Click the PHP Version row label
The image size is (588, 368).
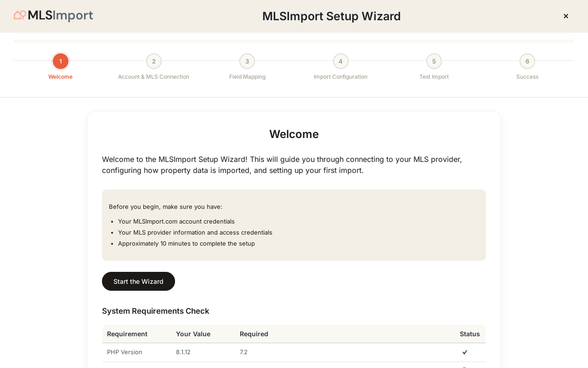coord(124,352)
